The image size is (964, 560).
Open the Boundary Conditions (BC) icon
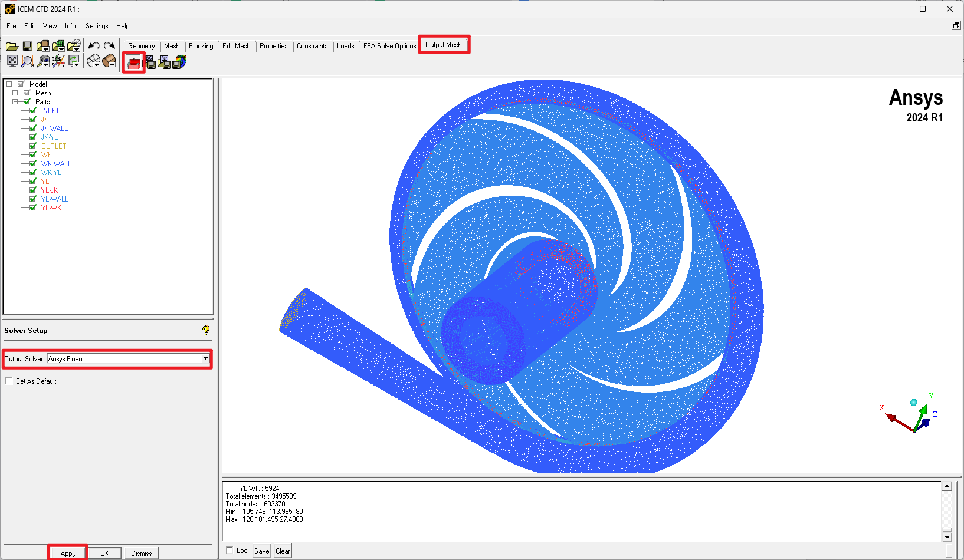pyautogui.click(x=150, y=62)
